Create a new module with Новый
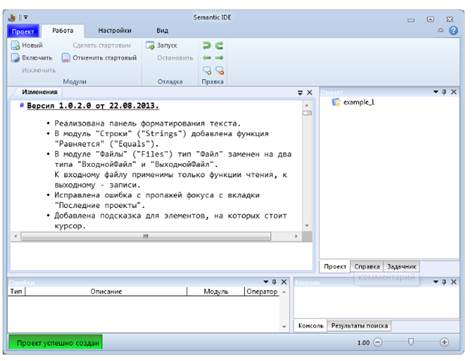 27,45
